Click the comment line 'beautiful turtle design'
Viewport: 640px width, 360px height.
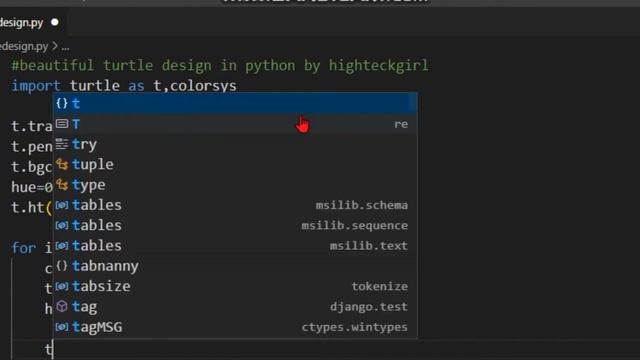pos(220,65)
